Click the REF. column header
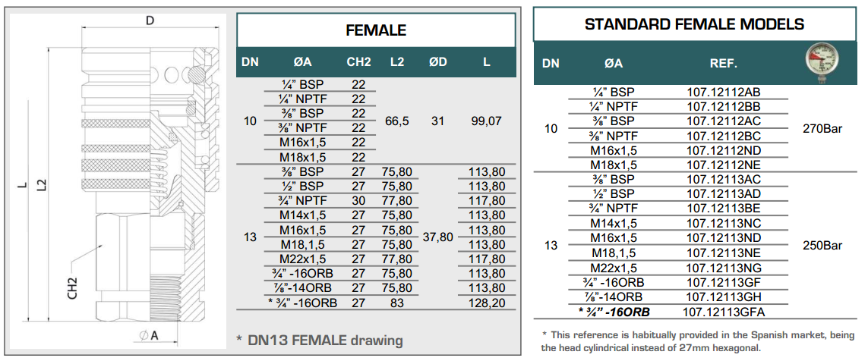The height and width of the screenshot is (361, 868). click(723, 64)
